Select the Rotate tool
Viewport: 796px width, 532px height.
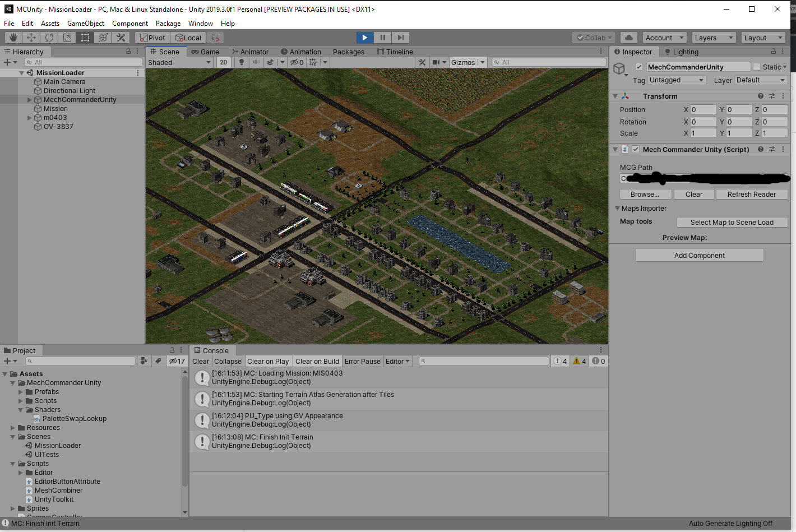point(49,38)
